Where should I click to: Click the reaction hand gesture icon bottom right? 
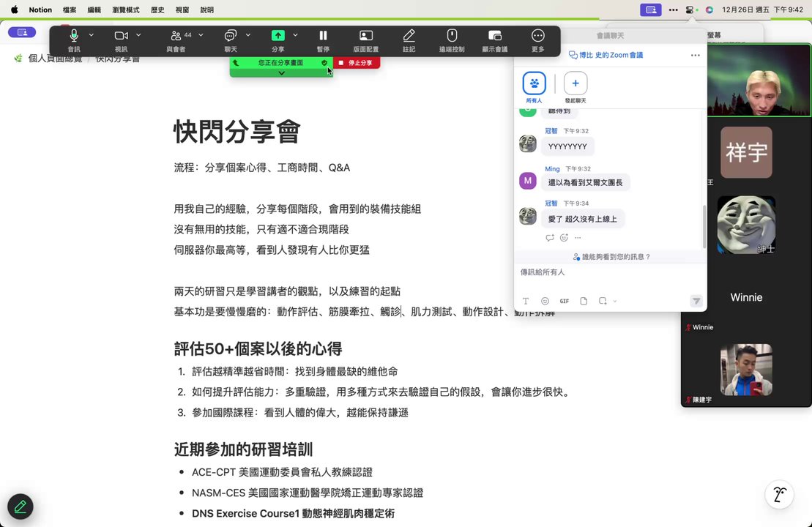pos(779,495)
